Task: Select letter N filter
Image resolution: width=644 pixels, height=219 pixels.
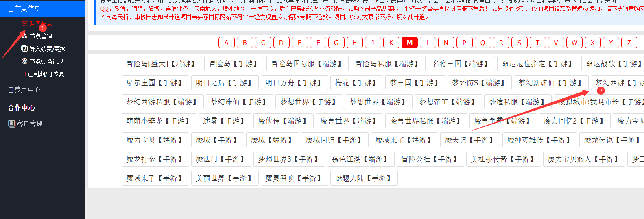Action: [x=446, y=43]
